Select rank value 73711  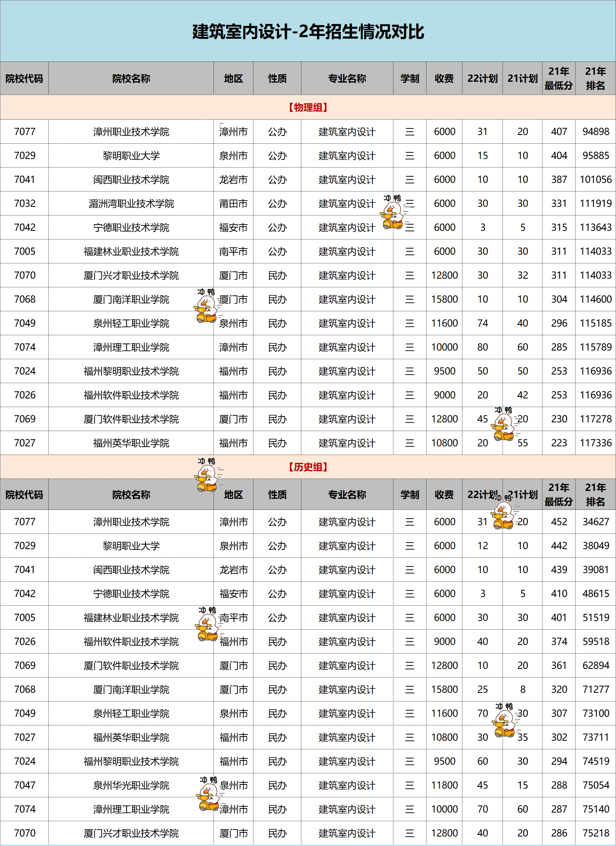(x=596, y=737)
